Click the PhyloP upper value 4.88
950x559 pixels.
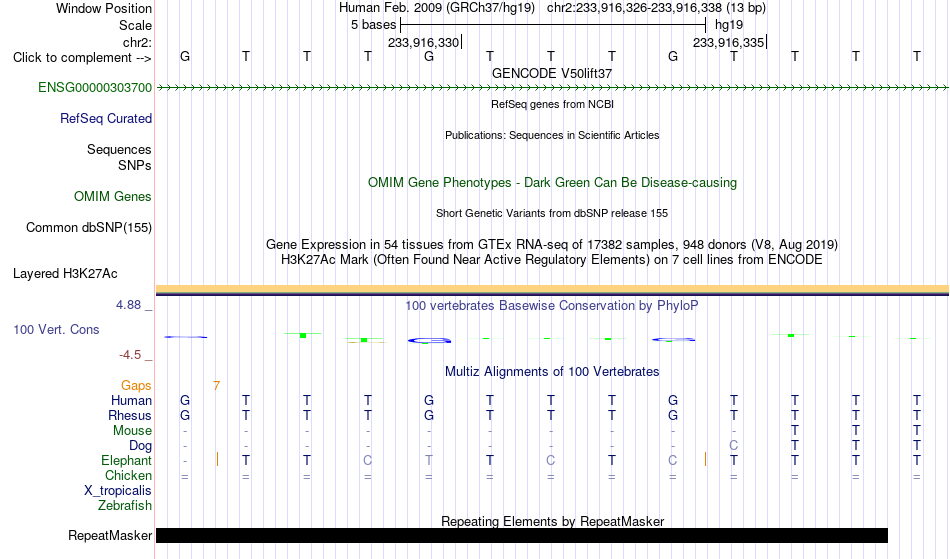128,305
